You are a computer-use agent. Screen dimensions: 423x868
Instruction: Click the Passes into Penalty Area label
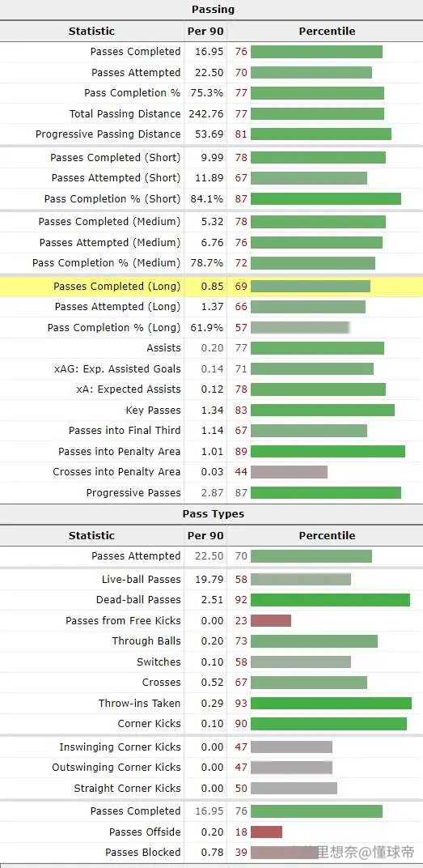[x=120, y=452]
